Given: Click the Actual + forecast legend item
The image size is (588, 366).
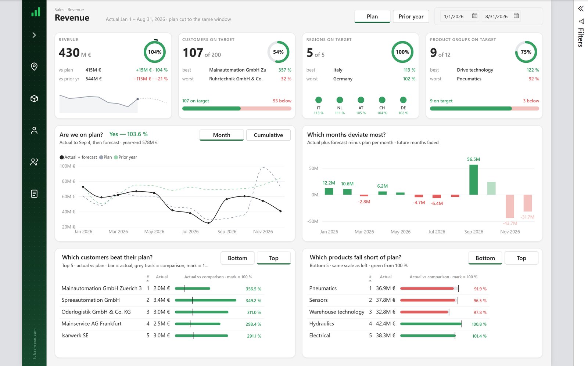Looking at the screenshot, I should point(78,157).
